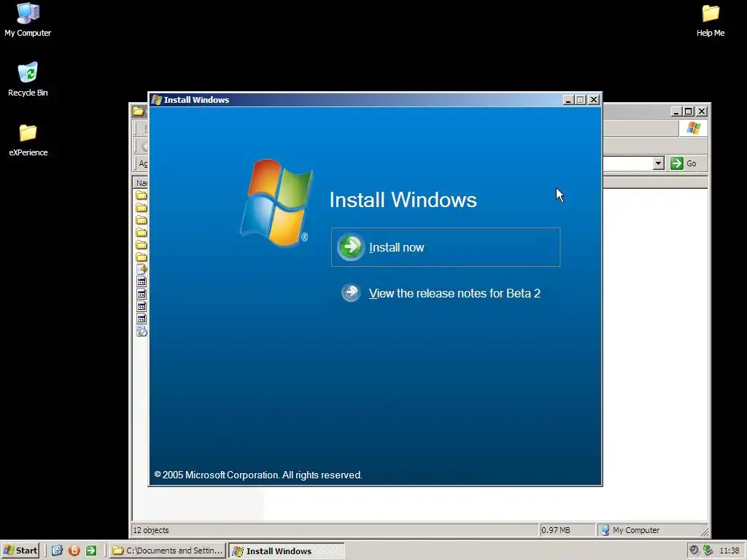This screenshot has width=747, height=560.
Task: Click the speaker volume tray icon
Action: 694,550
